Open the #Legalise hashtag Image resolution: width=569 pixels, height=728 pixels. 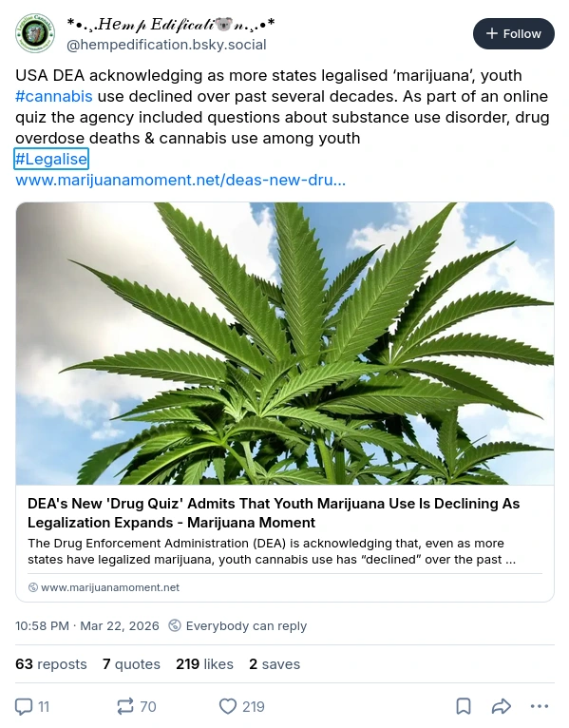[51, 159]
